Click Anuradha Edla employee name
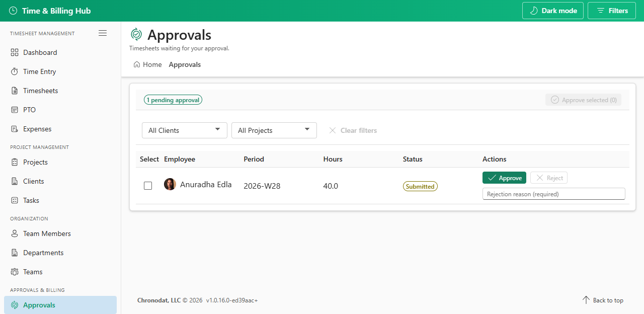 pos(206,184)
